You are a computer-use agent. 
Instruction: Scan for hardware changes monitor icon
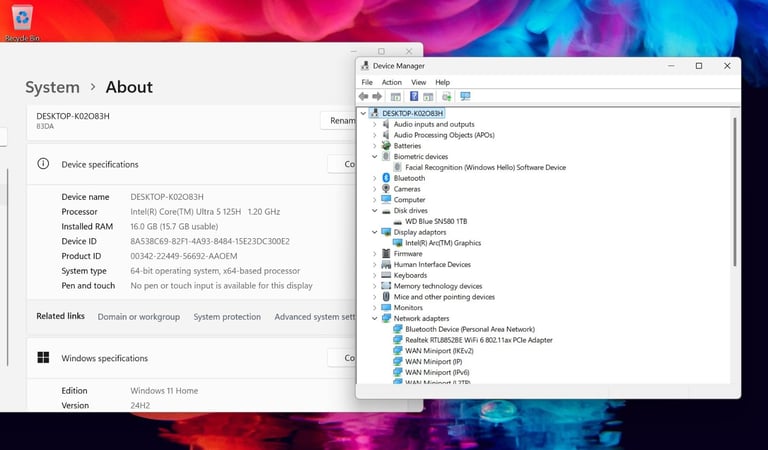(465, 96)
